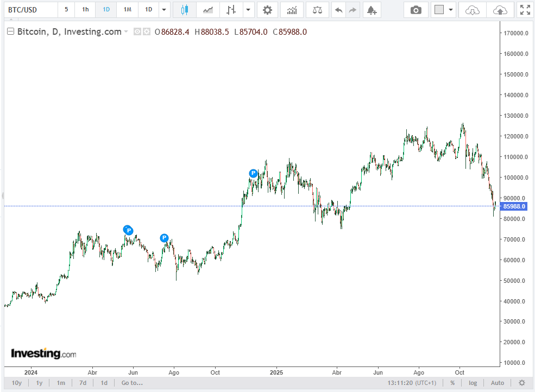This screenshot has height=392, width=535.
Task: Open the chart settings gear
Action: (267, 9)
